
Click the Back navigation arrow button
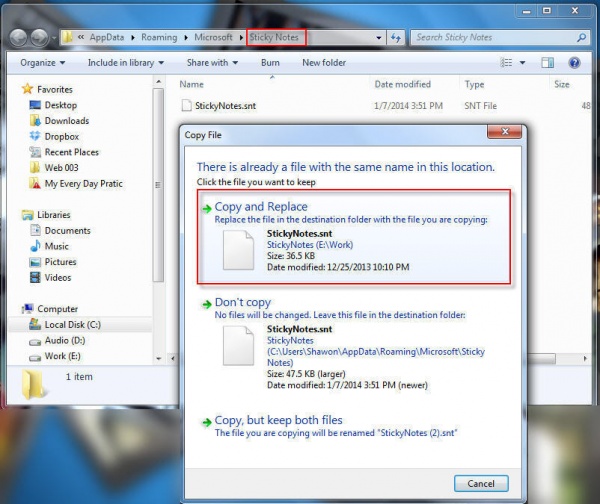point(18,38)
